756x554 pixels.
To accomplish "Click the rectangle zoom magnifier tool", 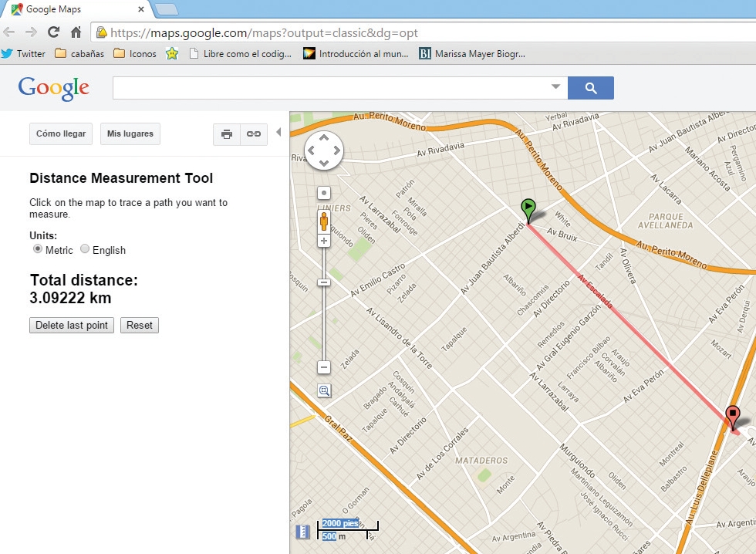I will pos(325,390).
